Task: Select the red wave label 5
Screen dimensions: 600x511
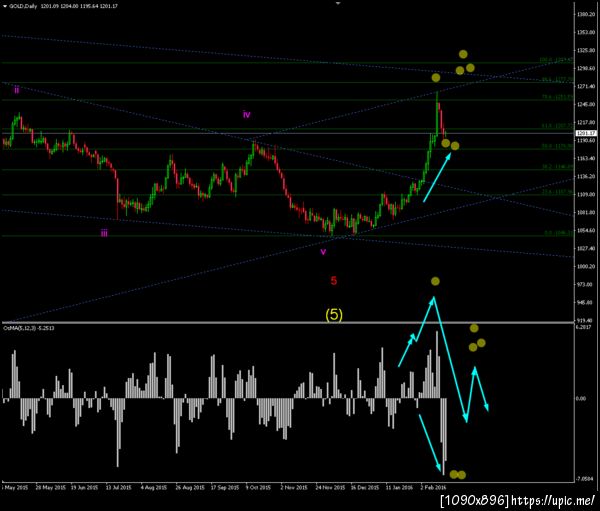Action: click(x=334, y=281)
